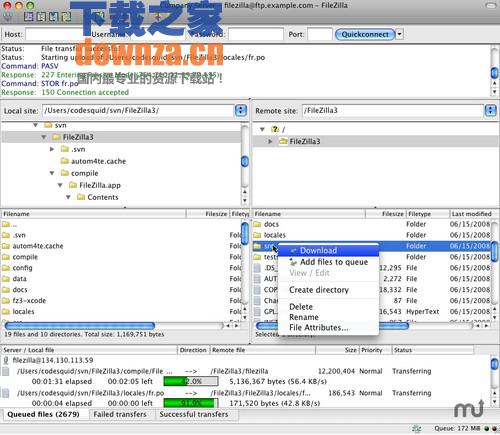Click server icon beside filezilla@134.130.113.59
Screen dimensions: 500x435
pos(6,360)
